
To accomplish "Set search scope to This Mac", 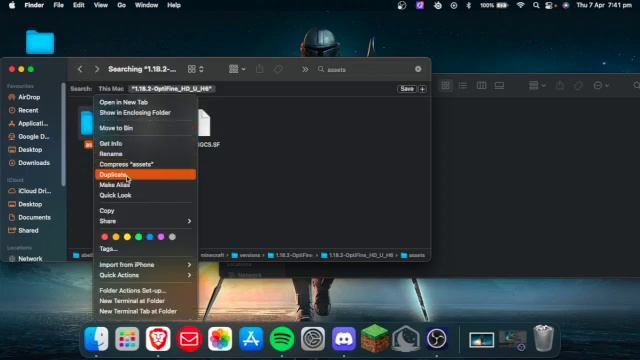I will pos(111,89).
